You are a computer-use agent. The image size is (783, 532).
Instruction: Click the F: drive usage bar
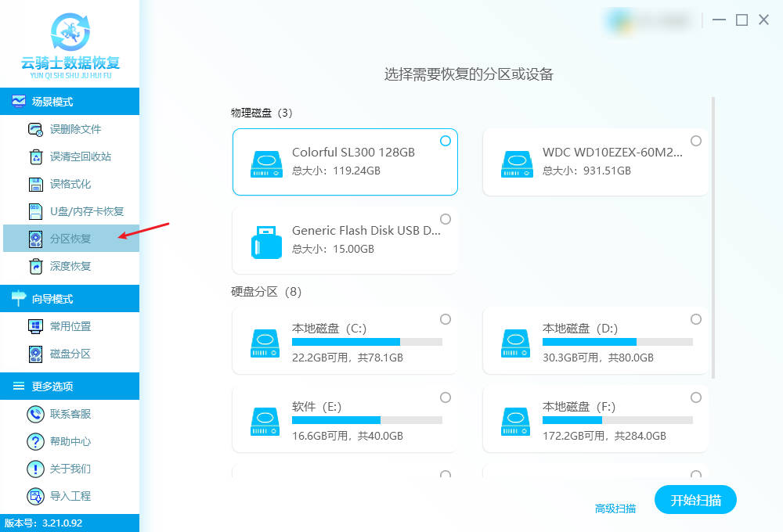point(618,420)
